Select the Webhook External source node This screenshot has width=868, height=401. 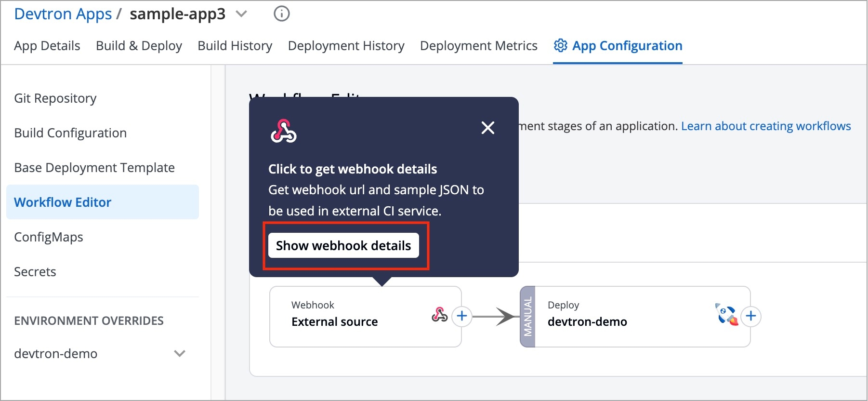[x=366, y=317]
